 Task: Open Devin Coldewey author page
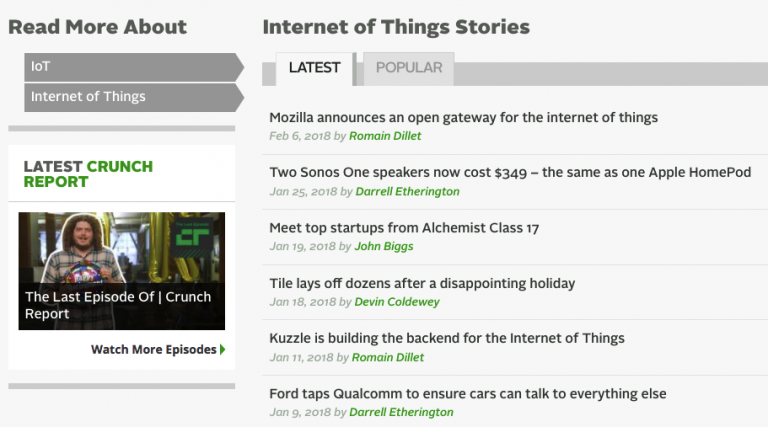pos(396,302)
